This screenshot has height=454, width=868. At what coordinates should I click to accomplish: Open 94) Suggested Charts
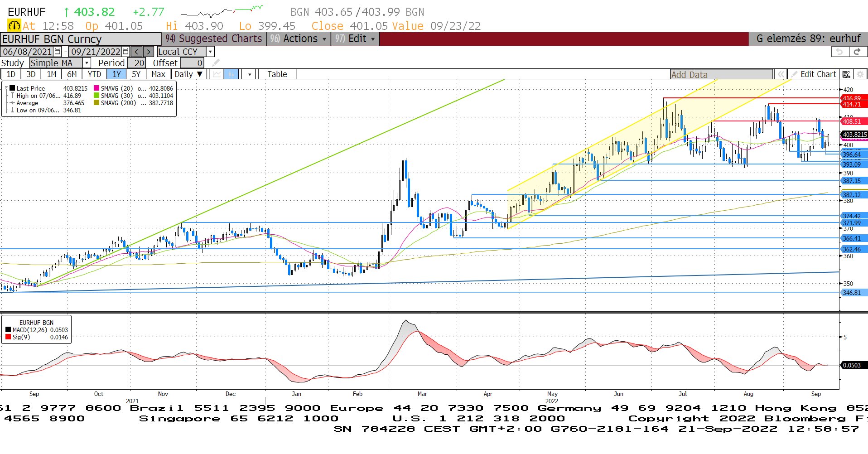point(214,39)
